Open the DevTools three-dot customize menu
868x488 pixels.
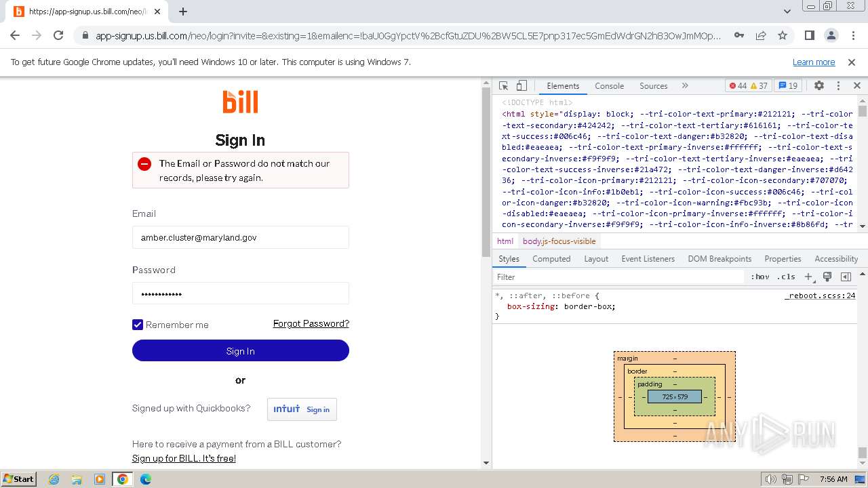coord(838,86)
